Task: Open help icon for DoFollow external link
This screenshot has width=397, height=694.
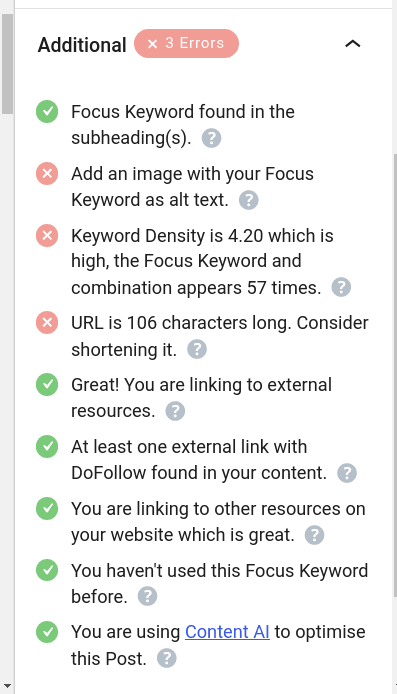Action: pyautogui.click(x=347, y=473)
